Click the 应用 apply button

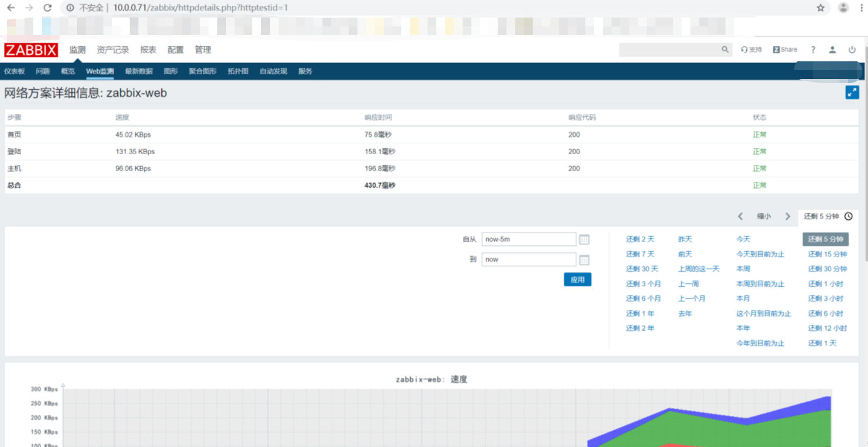pyautogui.click(x=578, y=280)
